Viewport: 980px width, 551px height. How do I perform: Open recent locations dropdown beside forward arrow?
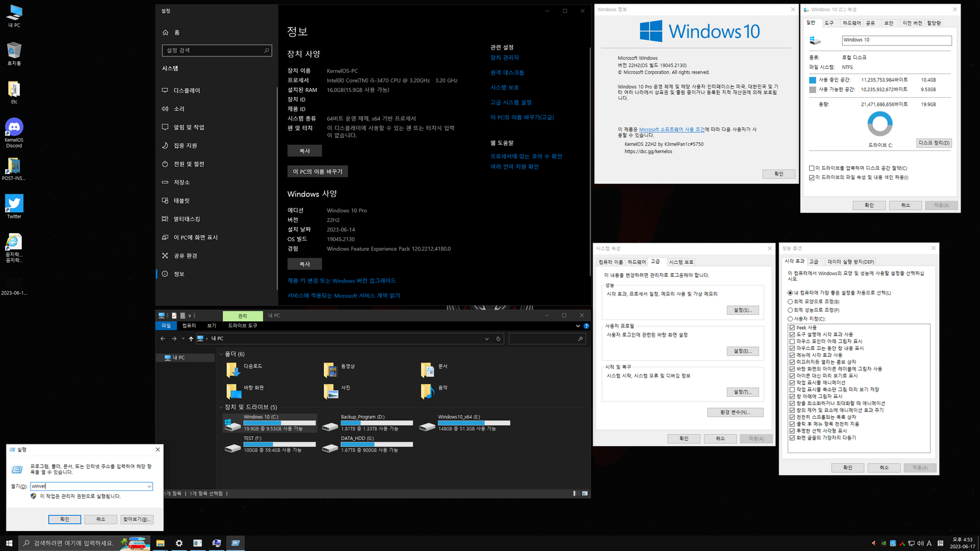[x=183, y=338]
